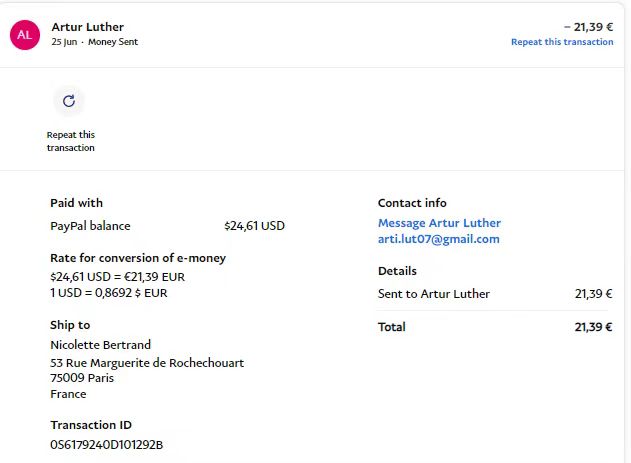The image size is (631, 463).
Task: Click the circular repeat arrow icon
Action: pyautogui.click(x=69, y=101)
